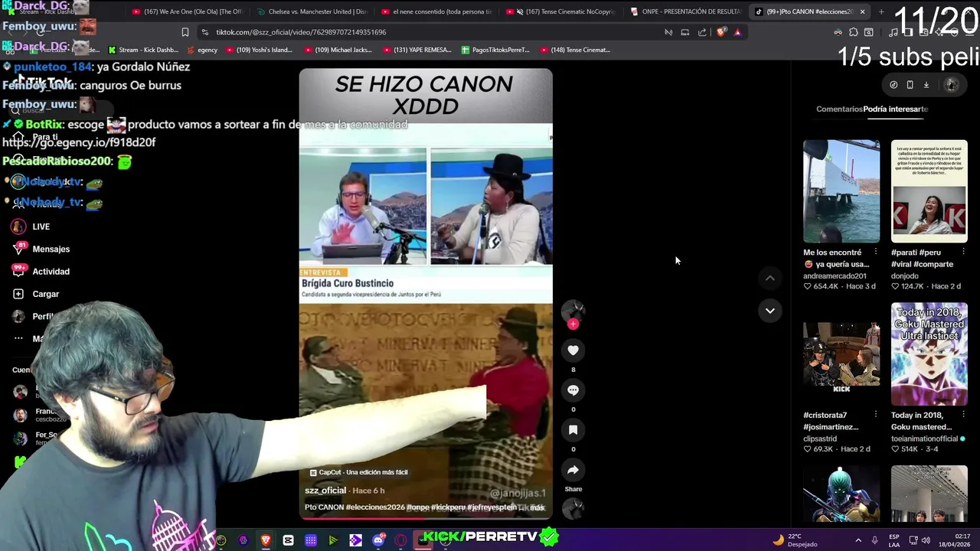
Task: Switch to the Tense Cinematic NoCopyright tab
Action: click(560, 11)
